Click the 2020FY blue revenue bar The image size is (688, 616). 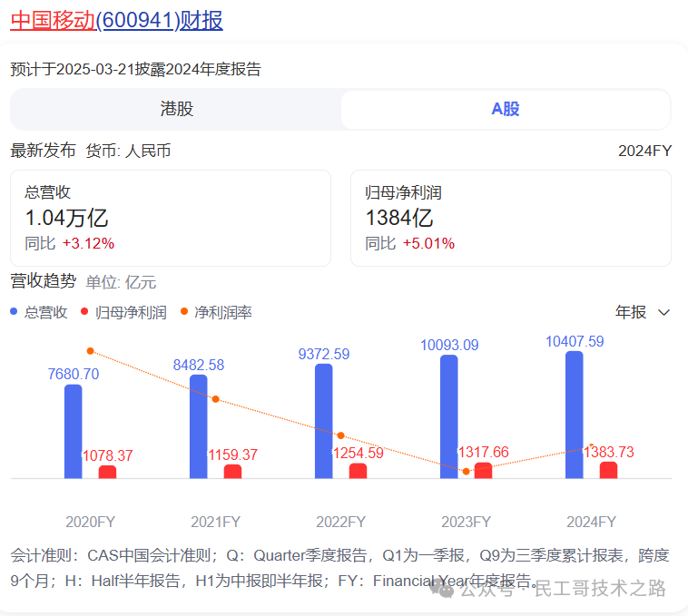coord(74,432)
